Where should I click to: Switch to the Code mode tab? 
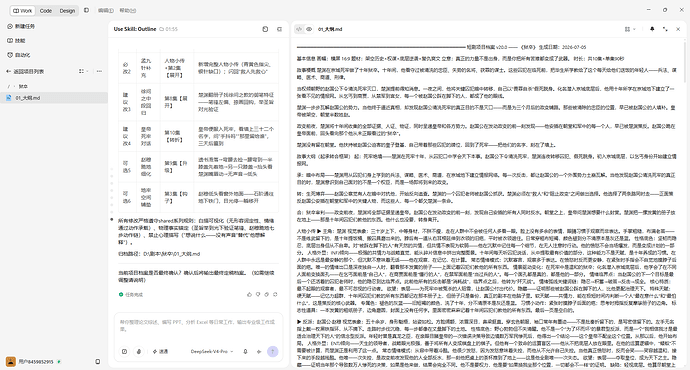tap(45, 11)
